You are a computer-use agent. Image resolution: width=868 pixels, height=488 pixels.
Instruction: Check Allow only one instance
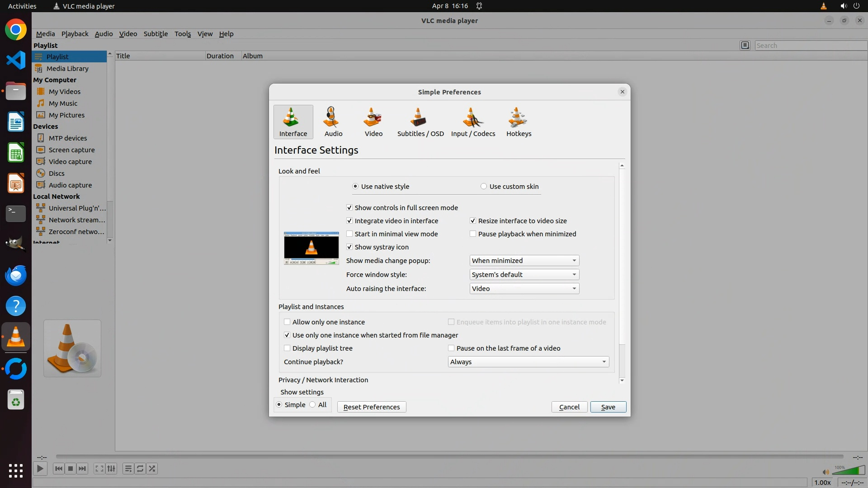tap(287, 322)
